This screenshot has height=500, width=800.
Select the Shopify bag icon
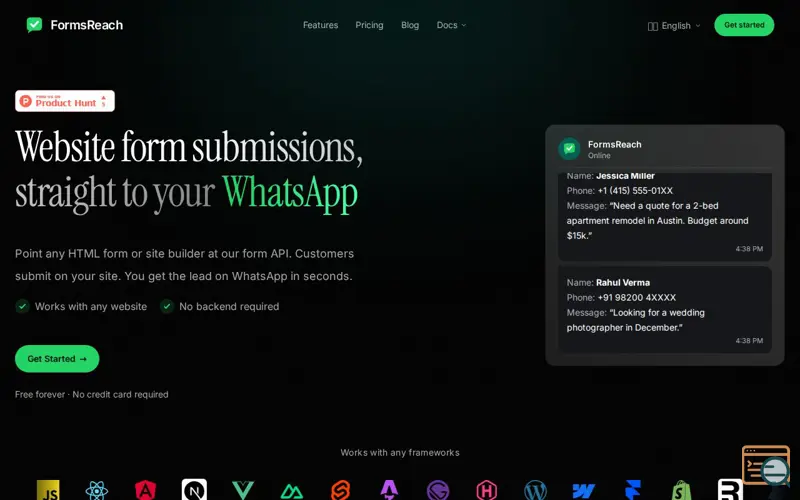click(682, 490)
